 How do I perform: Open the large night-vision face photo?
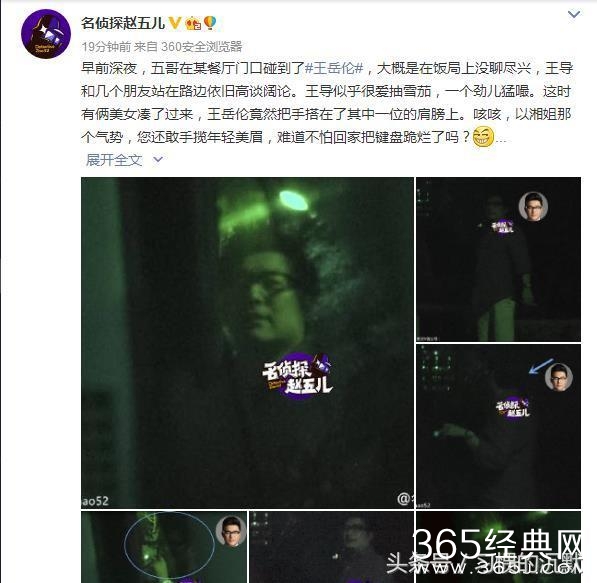[x=247, y=342]
